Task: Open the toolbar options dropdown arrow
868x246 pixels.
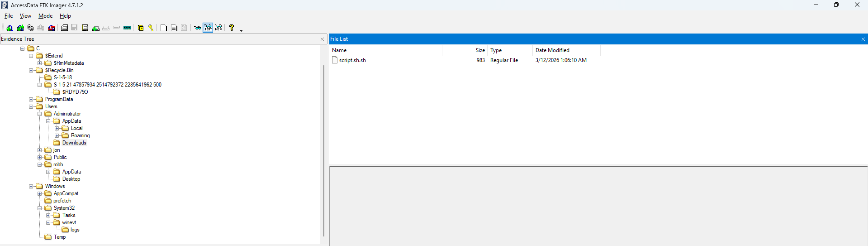Action: click(241, 30)
